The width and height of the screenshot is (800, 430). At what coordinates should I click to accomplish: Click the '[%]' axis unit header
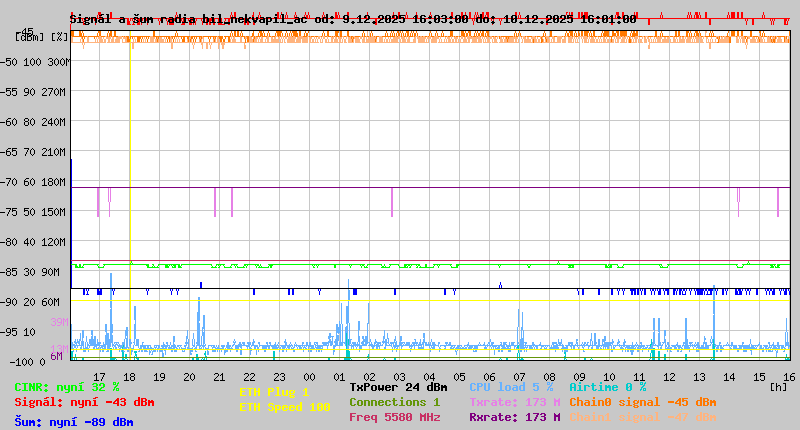pos(60,37)
